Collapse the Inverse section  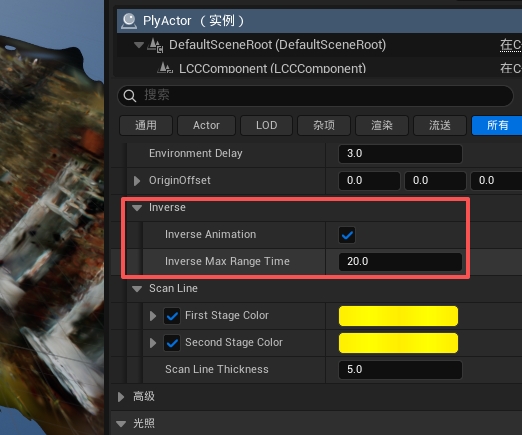[x=137, y=208]
